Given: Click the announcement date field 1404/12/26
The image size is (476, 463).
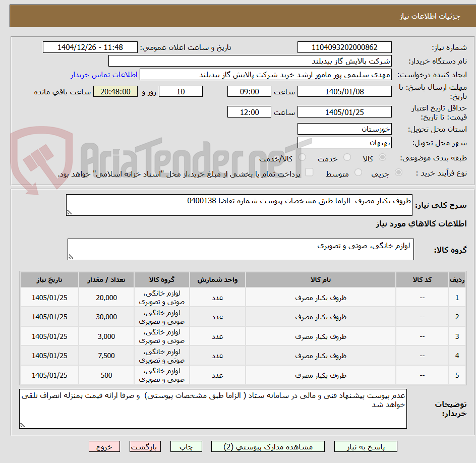Looking at the screenshot, I should (x=90, y=47).
